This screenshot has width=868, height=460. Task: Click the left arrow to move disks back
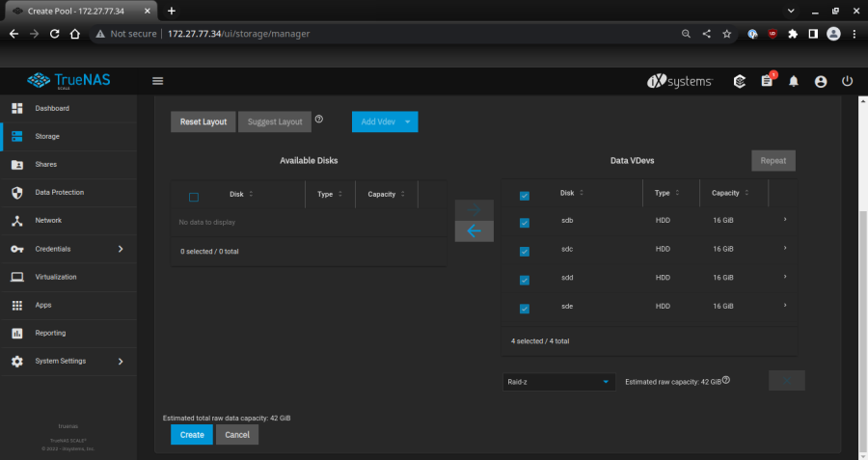click(x=474, y=231)
